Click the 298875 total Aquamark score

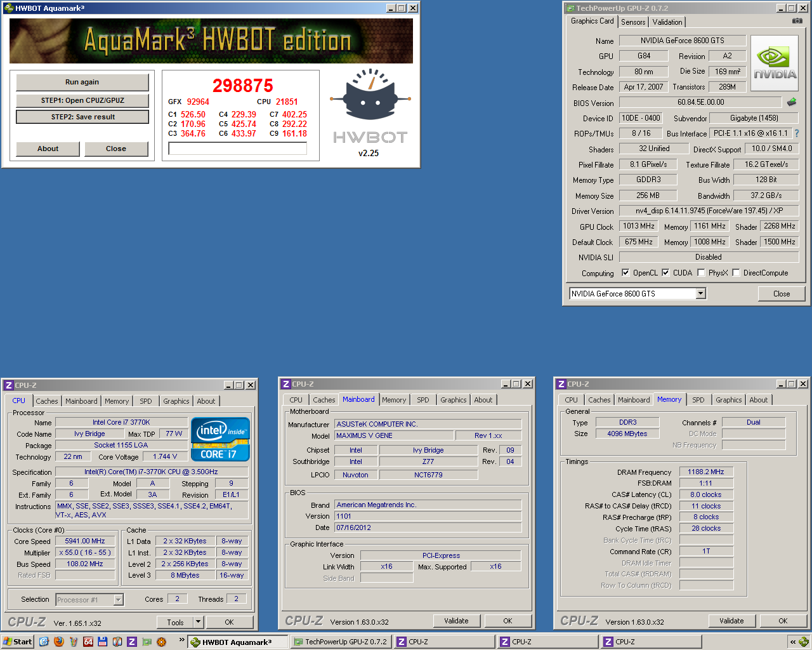click(x=243, y=86)
